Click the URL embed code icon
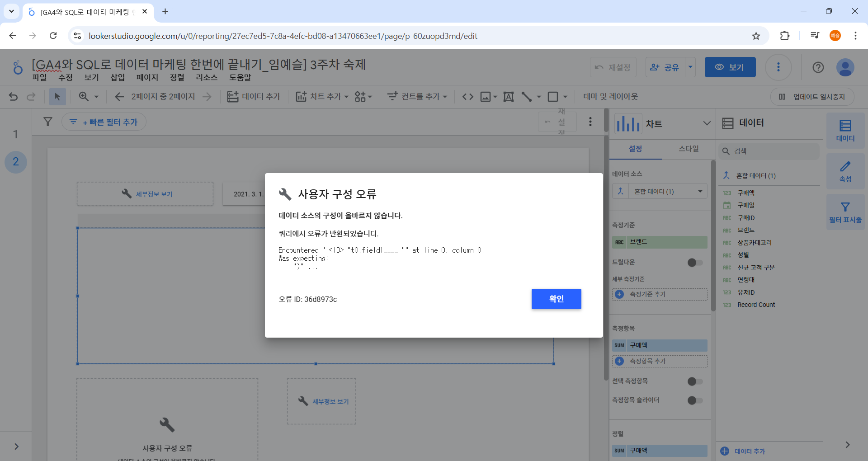This screenshot has width=868, height=461. 468,96
